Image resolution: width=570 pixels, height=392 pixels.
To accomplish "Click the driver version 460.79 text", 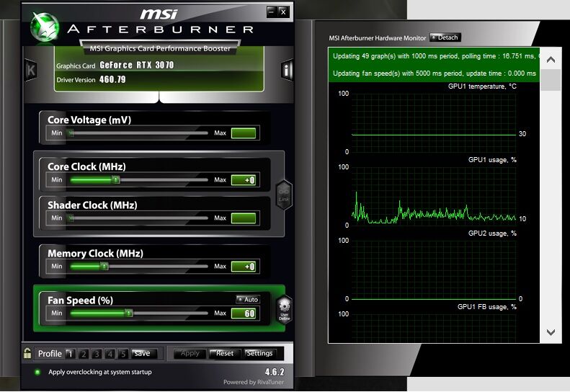I will (x=112, y=79).
